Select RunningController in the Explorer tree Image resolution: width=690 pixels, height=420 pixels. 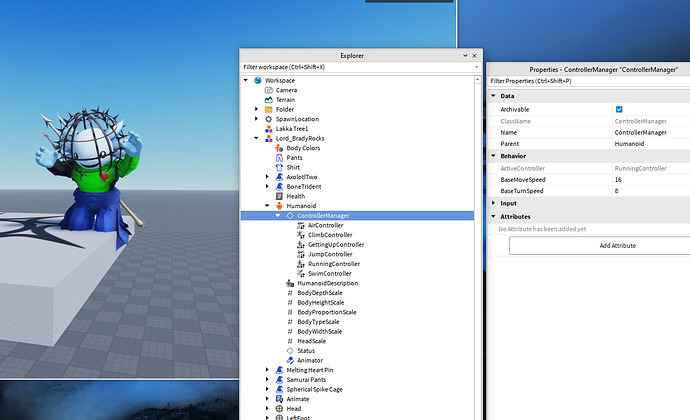pos(335,264)
